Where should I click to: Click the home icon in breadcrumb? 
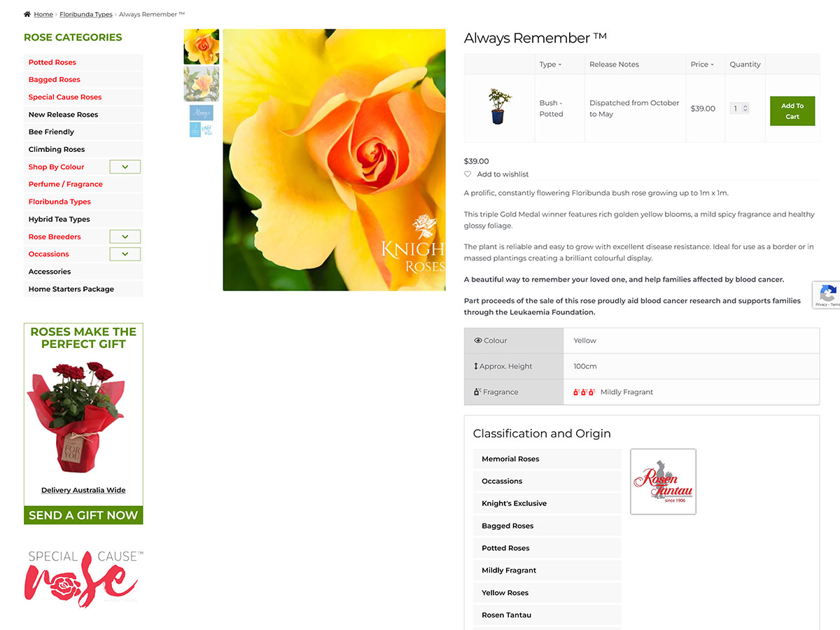point(27,14)
